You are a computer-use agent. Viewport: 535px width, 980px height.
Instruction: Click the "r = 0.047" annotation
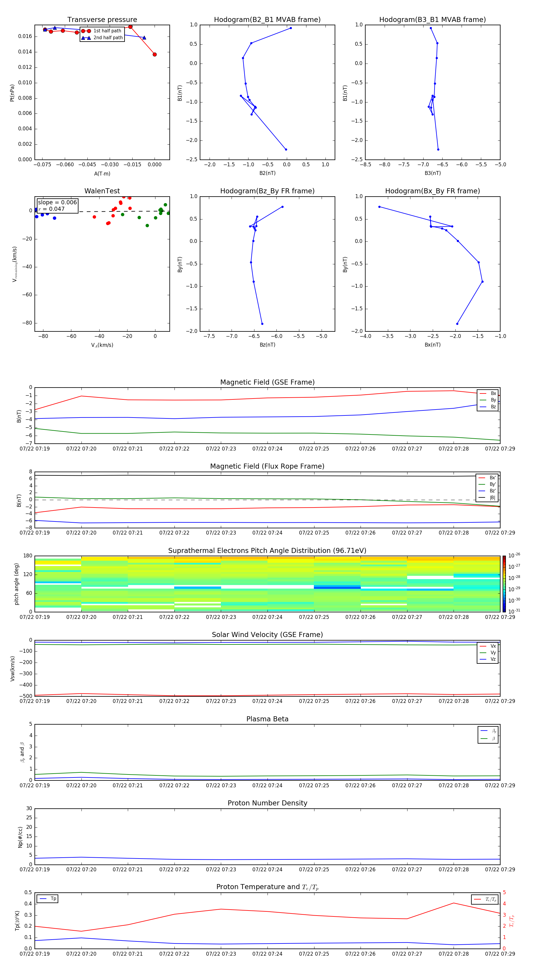51,209
